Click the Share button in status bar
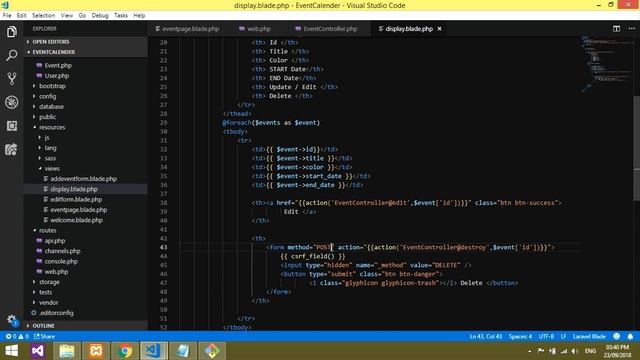This screenshot has height=360, width=640. [44, 336]
